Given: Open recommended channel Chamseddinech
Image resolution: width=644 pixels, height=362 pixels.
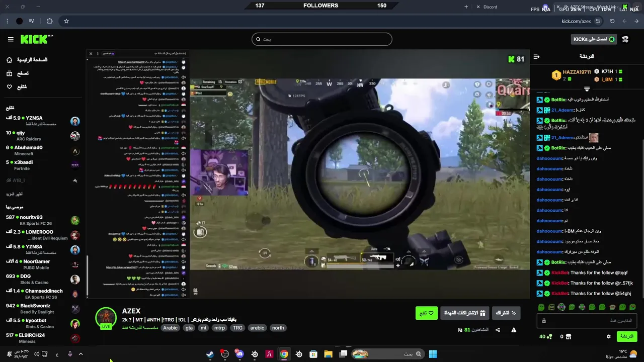Looking at the screenshot, I should pos(44,294).
